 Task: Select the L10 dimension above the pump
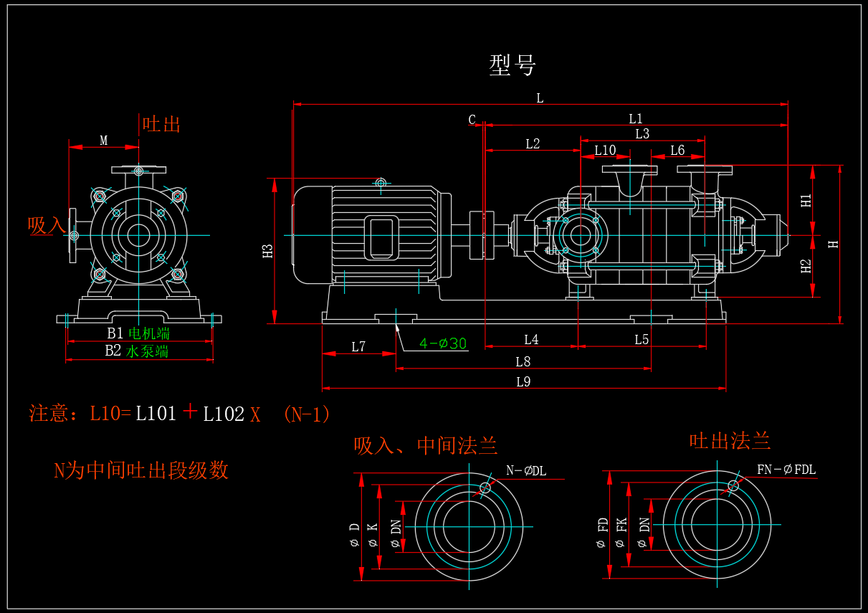tap(605, 151)
